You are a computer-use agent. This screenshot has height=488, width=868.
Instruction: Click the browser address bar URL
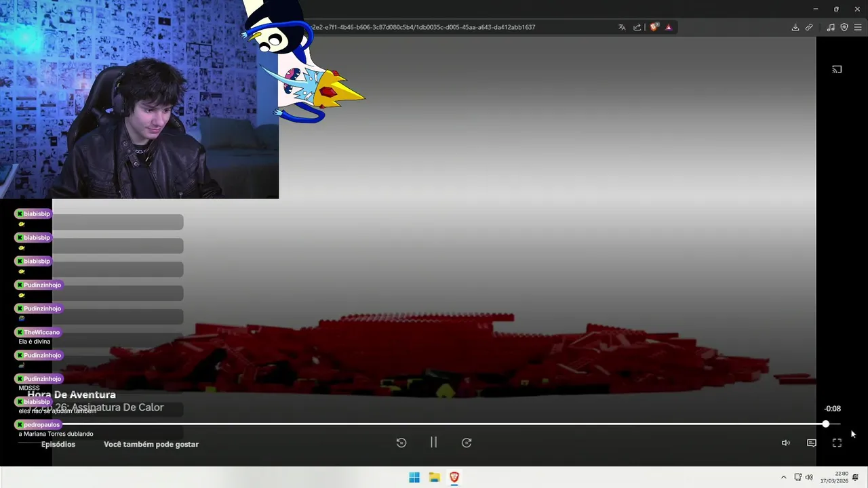pyautogui.click(x=424, y=27)
